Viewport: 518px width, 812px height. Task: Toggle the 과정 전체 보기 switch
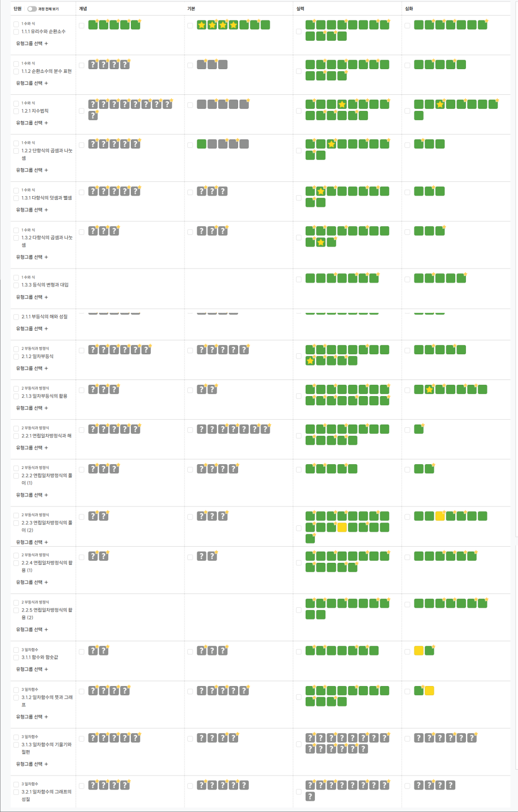(x=32, y=9)
